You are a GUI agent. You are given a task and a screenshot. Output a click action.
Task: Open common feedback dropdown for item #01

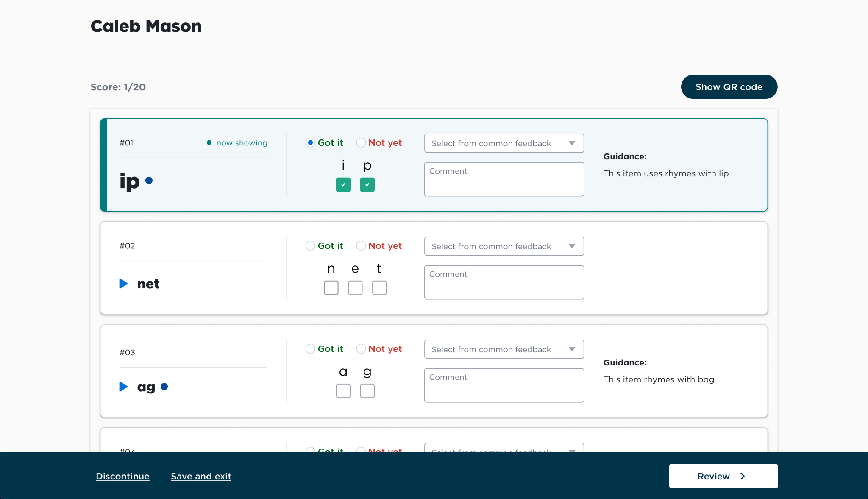[x=504, y=143]
